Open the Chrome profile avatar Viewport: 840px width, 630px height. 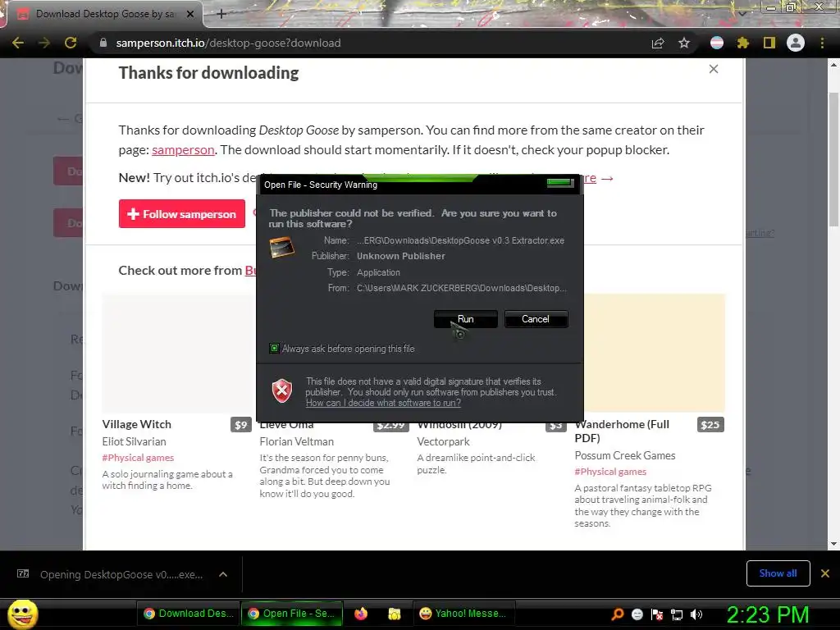tap(796, 43)
